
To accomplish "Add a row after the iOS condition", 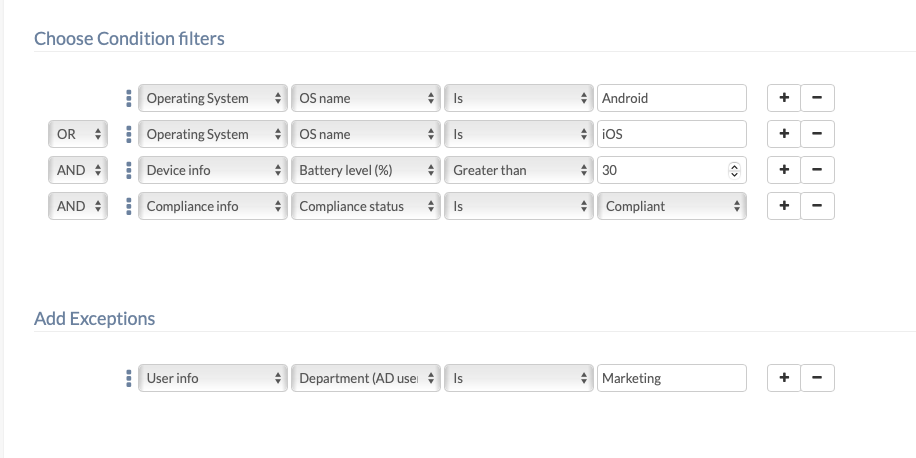I will (x=784, y=134).
